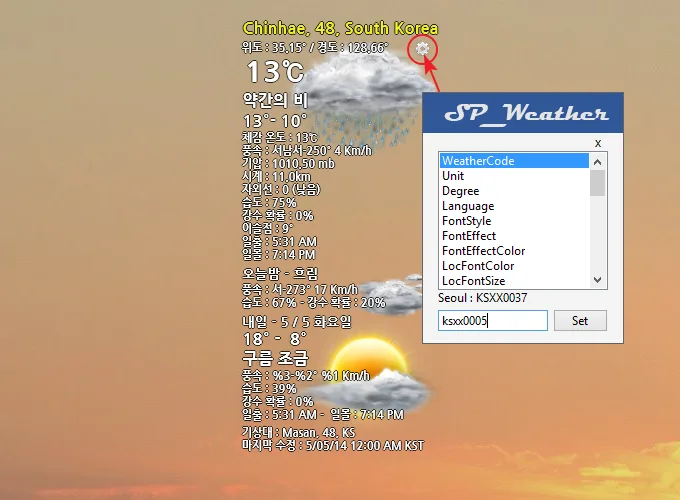680x500 pixels.
Task: Select WeatherCode in the settings list
Action: click(x=514, y=161)
